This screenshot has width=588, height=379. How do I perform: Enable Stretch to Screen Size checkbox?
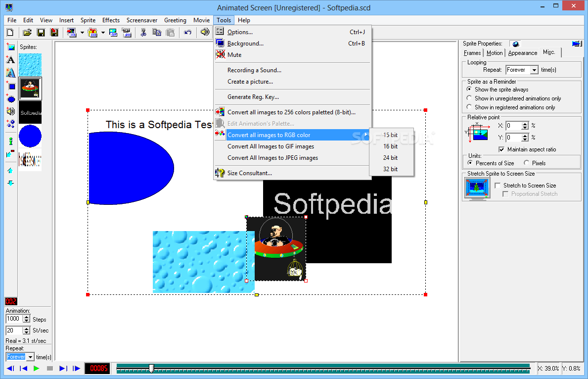tap(498, 186)
